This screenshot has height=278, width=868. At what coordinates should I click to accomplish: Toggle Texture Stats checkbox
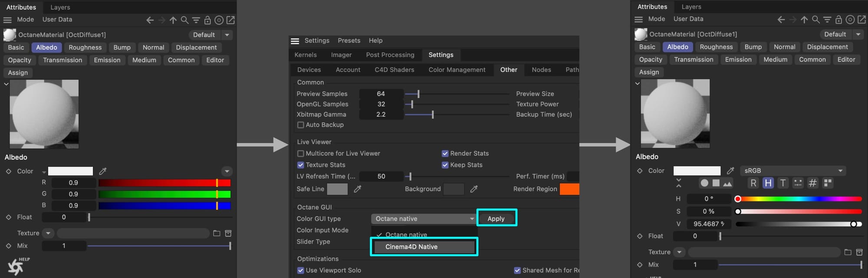pyautogui.click(x=300, y=165)
